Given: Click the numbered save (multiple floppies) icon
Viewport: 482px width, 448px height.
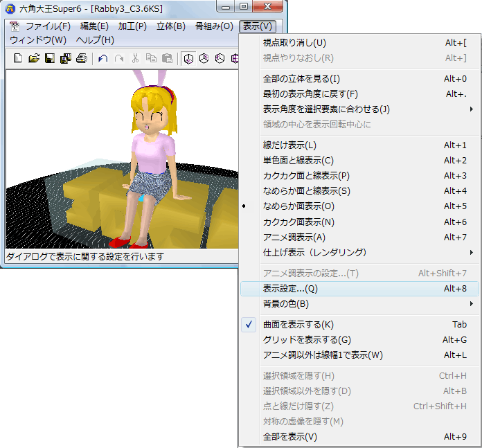Looking at the screenshot, I should click(66, 58).
